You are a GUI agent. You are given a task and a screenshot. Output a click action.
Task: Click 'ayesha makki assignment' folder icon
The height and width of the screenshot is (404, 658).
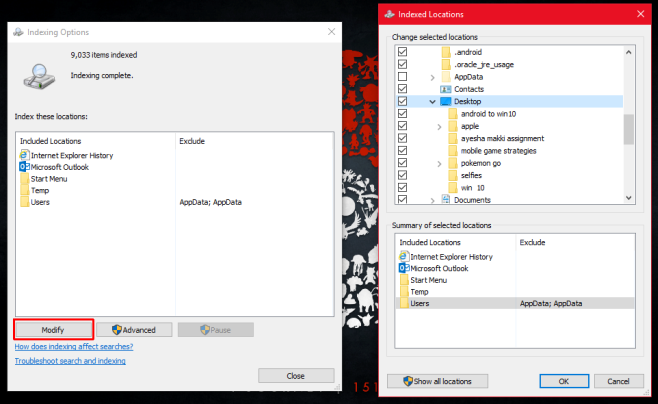(x=452, y=138)
